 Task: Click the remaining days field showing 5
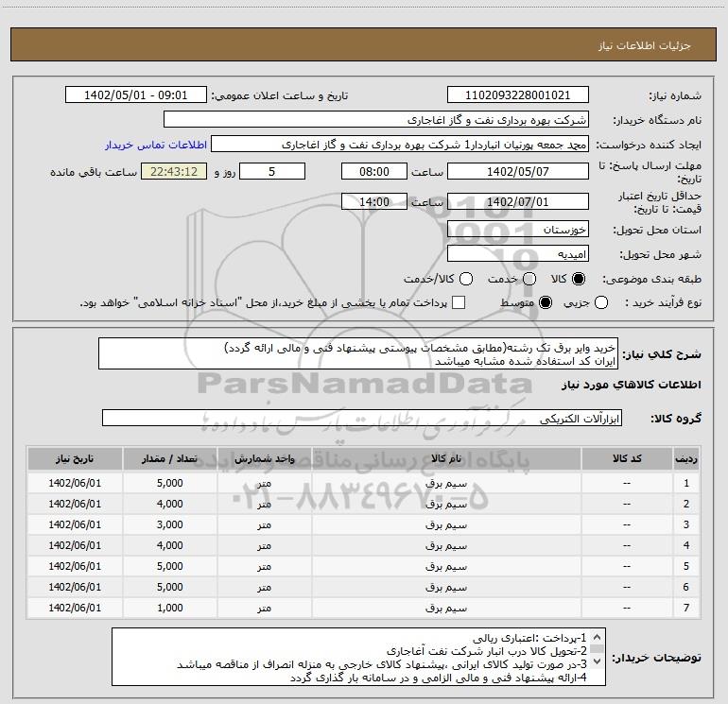click(x=272, y=172)
